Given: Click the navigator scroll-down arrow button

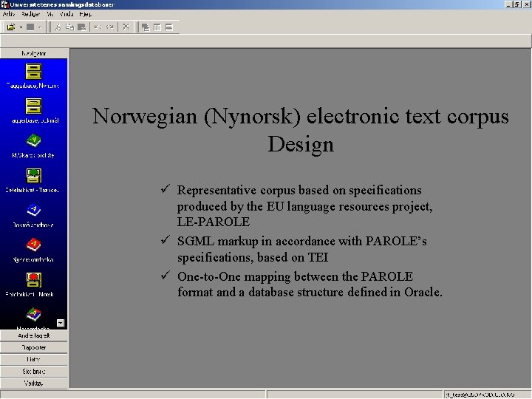Looking at the screenshot, I should (61, 323).
